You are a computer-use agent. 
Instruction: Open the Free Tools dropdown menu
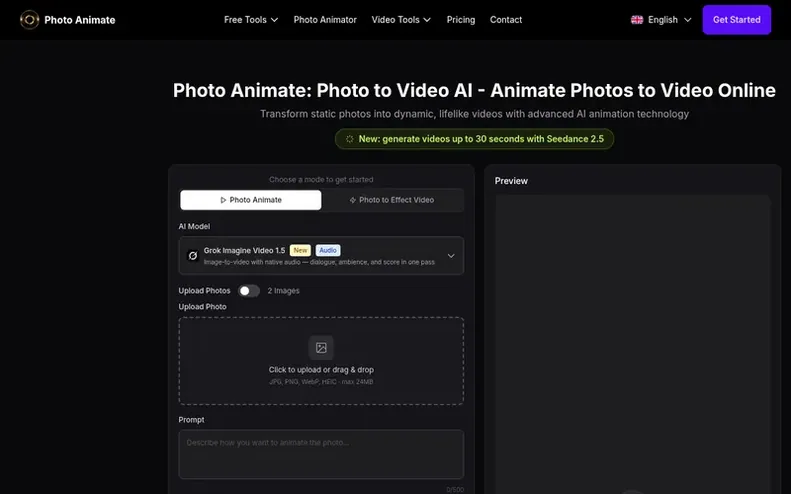pyautogui.click(x=251, y=20)
